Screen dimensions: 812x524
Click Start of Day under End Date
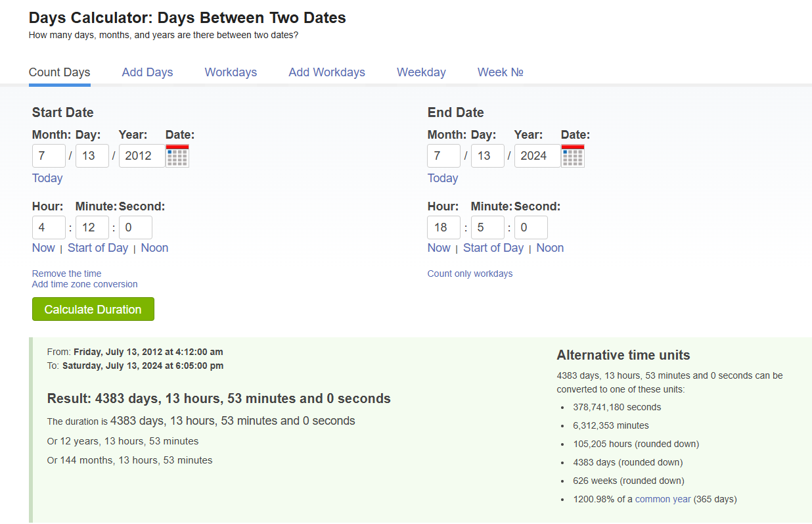click(x=493, y=248)
